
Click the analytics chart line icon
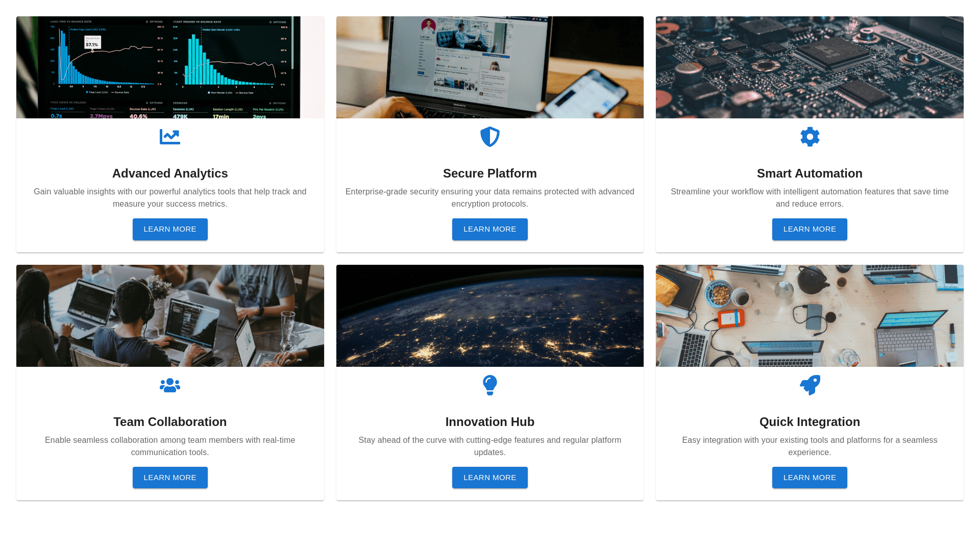pos(170,137)
